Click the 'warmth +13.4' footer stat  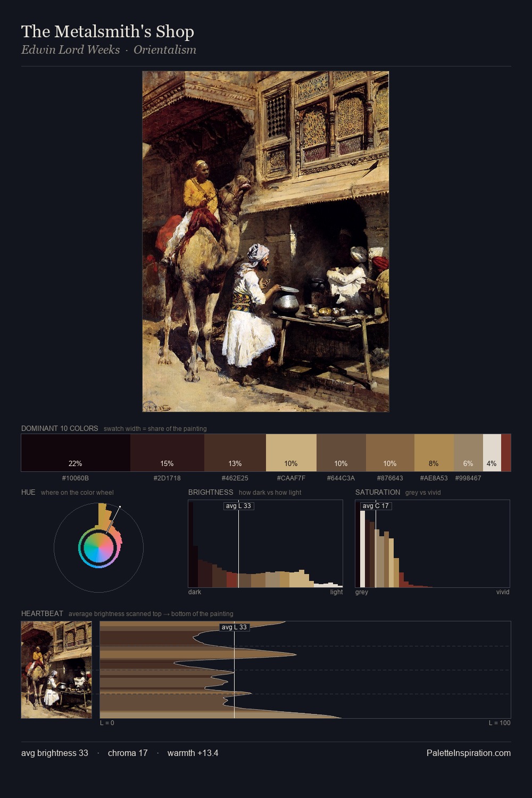[193, 753]
